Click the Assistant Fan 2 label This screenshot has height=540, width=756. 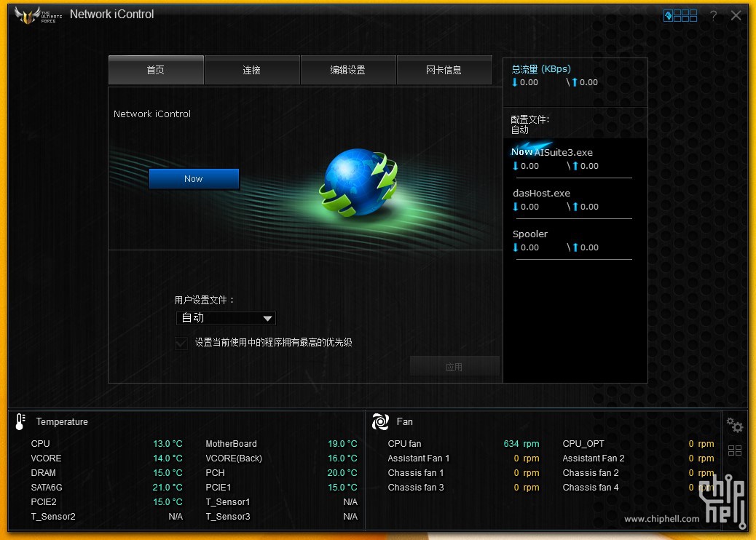tap(594, 458)
